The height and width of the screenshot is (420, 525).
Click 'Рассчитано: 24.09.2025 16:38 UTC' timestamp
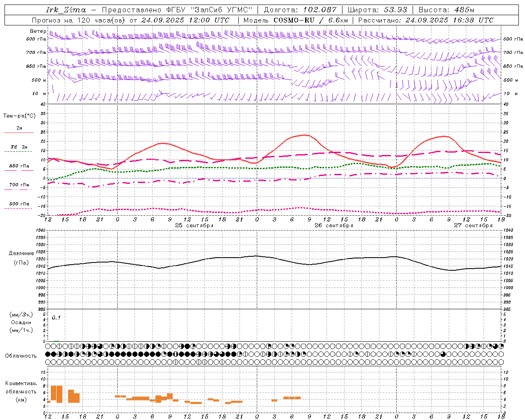tap(426, 20)
